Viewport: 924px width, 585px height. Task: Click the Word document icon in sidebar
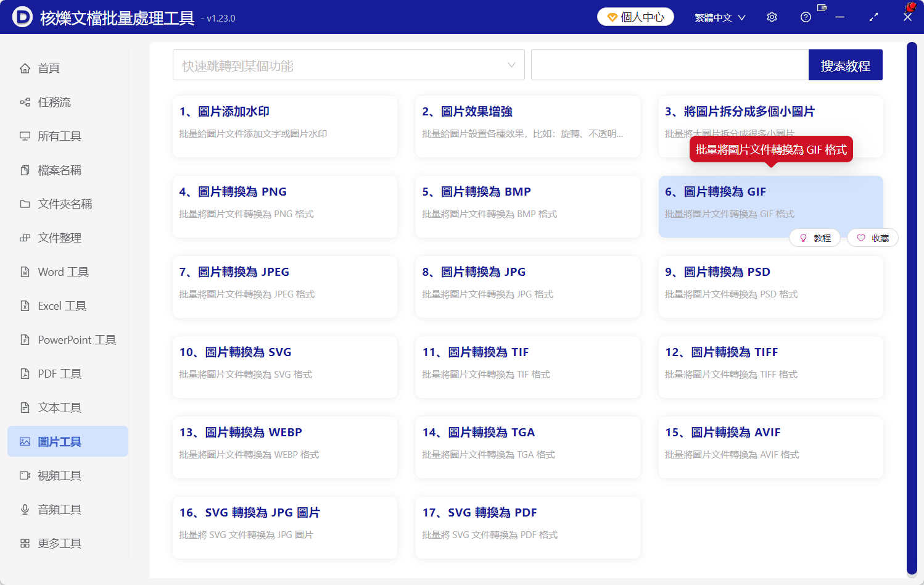coord(25,272)
